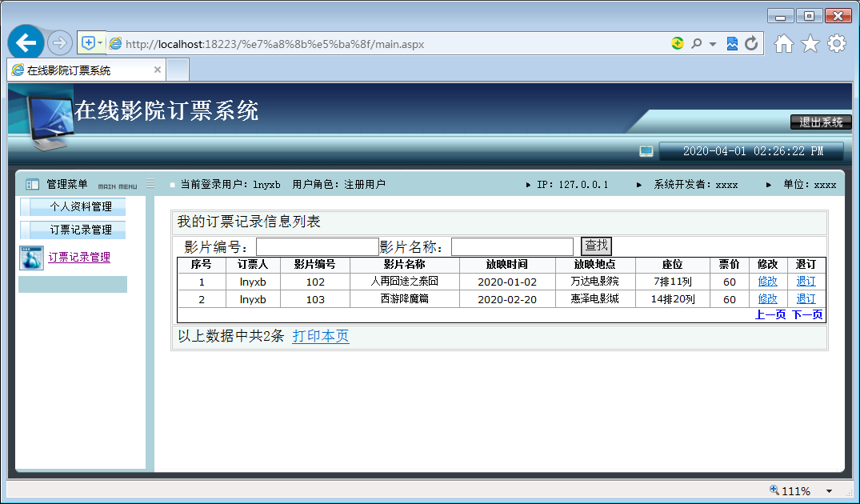Image resolution: width=860 pixels, height=504 pixels.
Task: Click date cell 2020-01-02
Action: (507, 282)
